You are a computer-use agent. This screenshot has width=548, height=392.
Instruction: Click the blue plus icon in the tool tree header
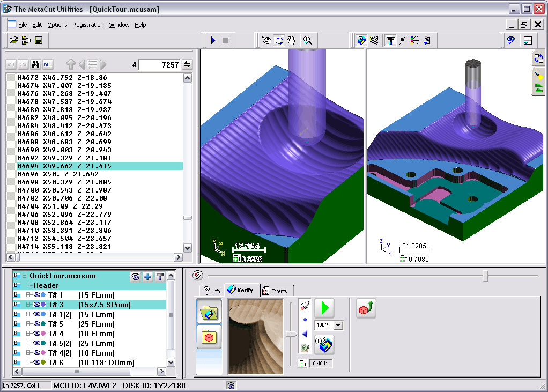click(147, 277)
